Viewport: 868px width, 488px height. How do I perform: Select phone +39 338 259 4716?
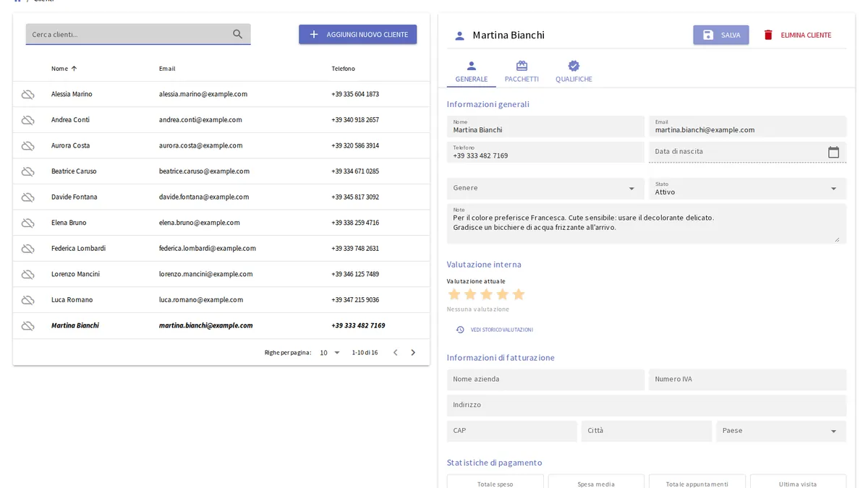click(x=355, y=223)
